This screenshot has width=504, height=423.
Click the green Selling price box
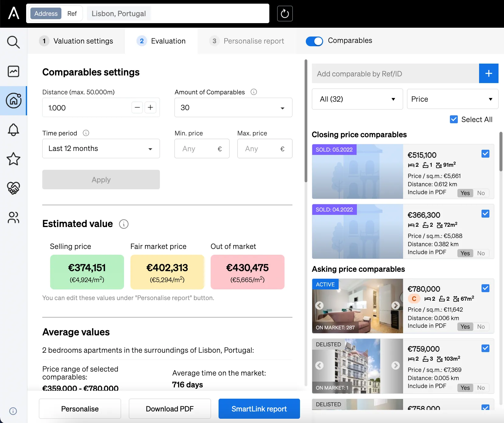coord(87,272)
